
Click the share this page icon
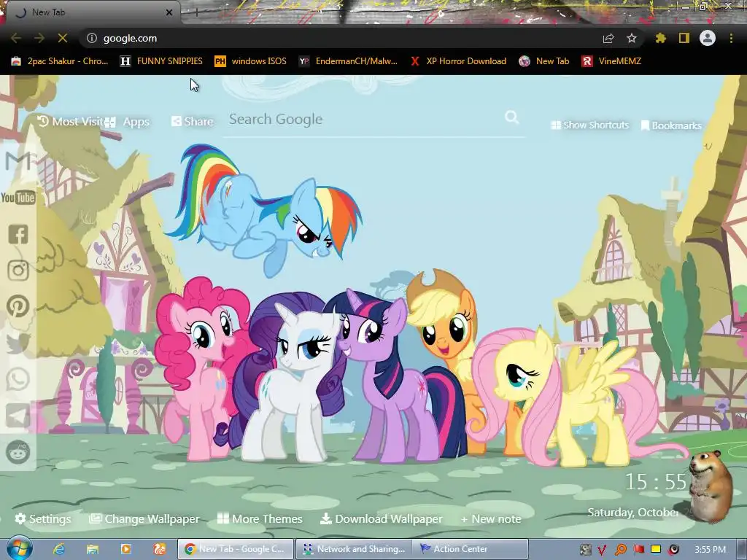pos(608,38)
